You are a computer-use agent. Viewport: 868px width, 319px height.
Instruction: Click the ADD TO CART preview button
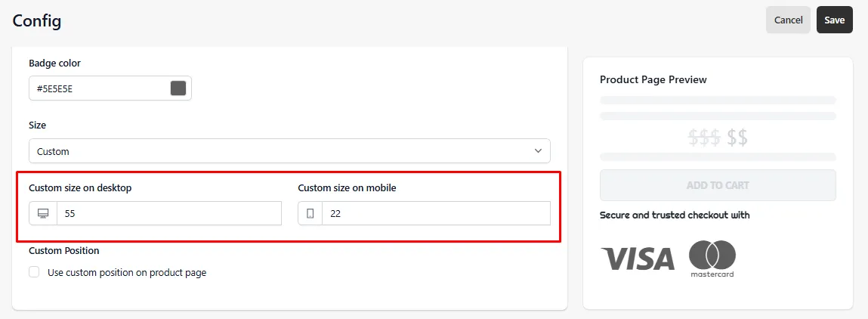718,185
